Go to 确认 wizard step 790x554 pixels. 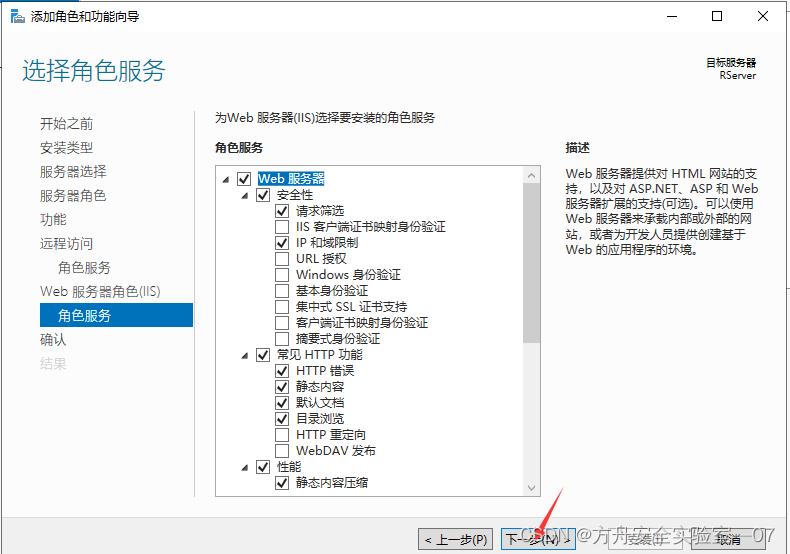(53, 339)
